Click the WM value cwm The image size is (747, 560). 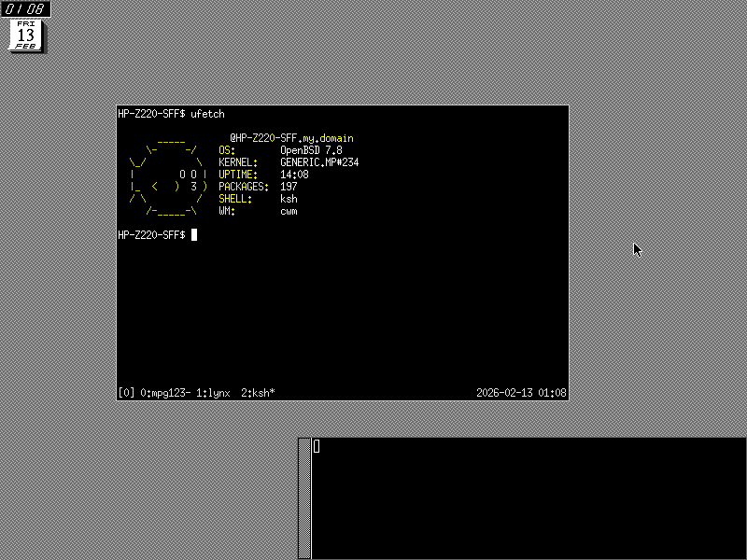pyautogui.click(x=289, y=211)
